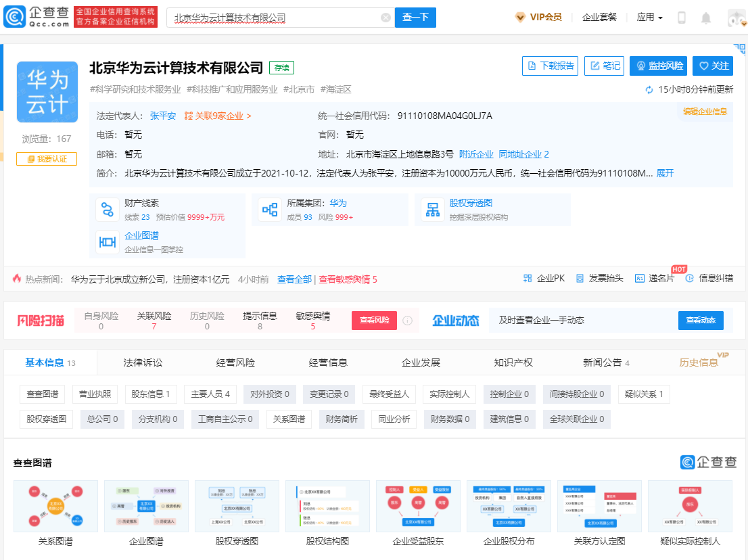Open 企业图谱 enterprise map icon
748x560 pixels.
(107, 242)
